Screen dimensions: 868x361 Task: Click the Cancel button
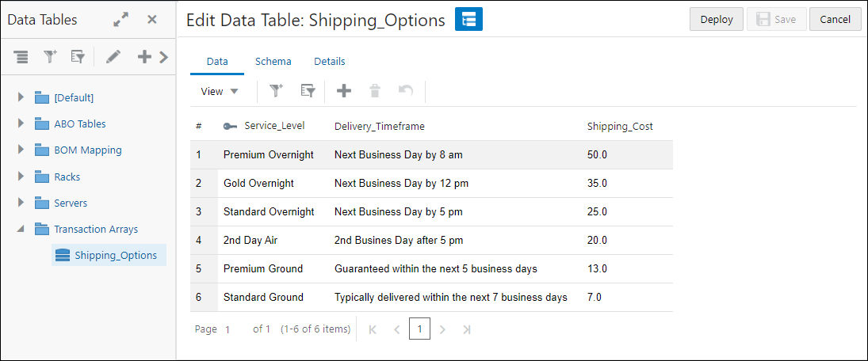pos(835,19)
